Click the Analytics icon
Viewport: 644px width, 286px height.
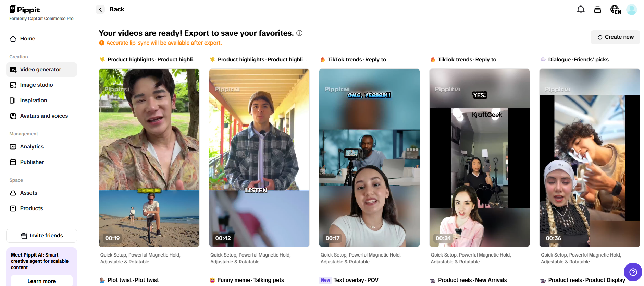(13, 147)
